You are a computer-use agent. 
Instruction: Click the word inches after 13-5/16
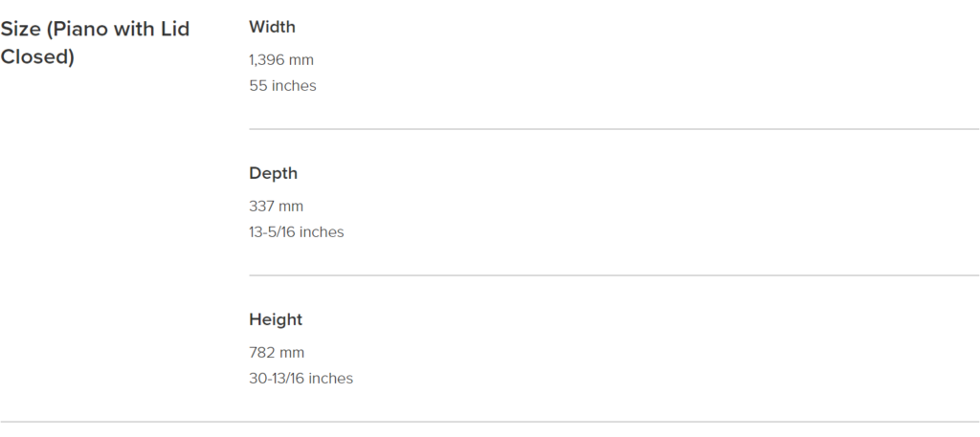click(x=323, y=232)
